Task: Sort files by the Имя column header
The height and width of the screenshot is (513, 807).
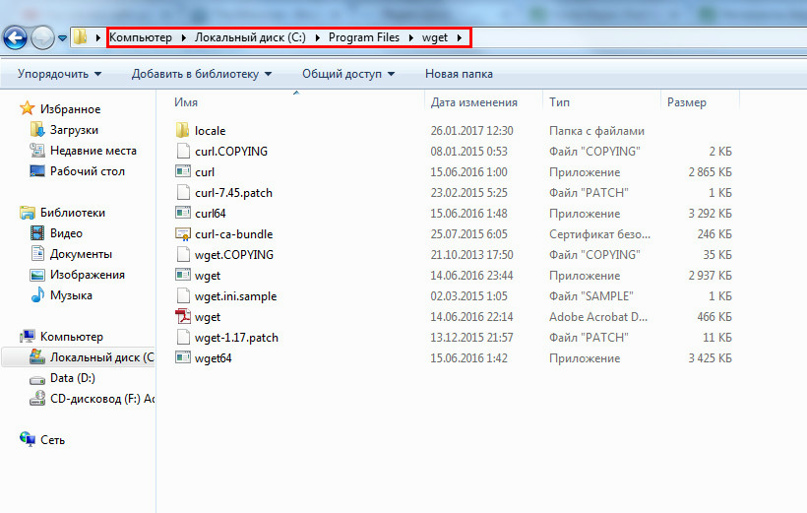Action: point(186,102)
